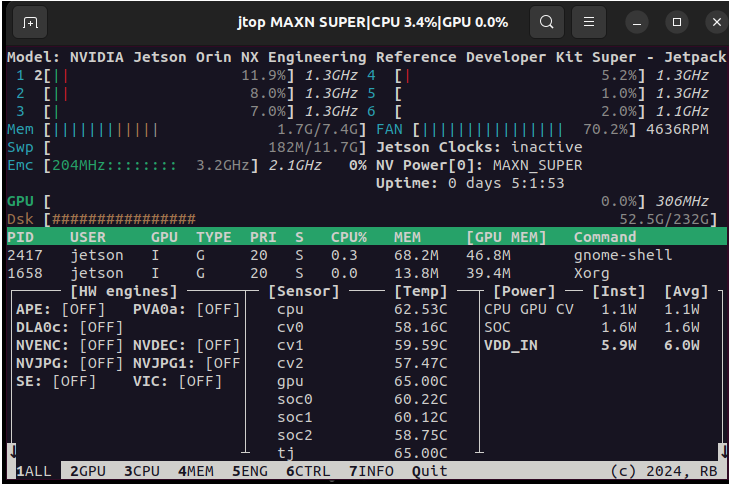Open the terminal search icon
Screen dimensions: 736x491
click(546, 21)
